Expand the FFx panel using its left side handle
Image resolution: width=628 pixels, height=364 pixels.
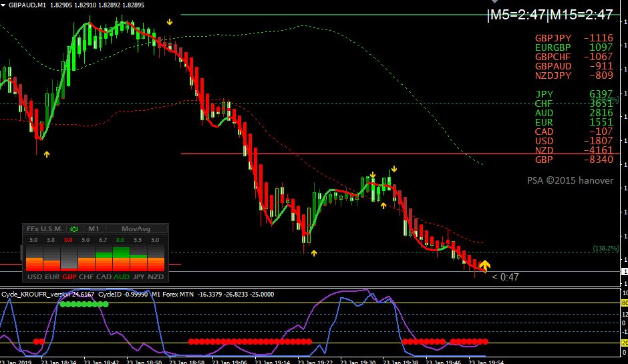[21, 253]
